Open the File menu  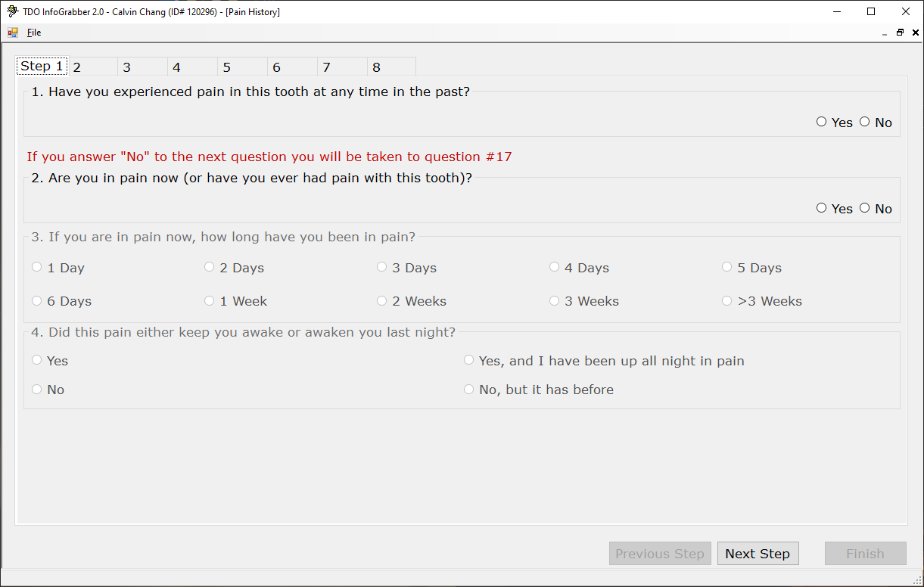[34, 33]
